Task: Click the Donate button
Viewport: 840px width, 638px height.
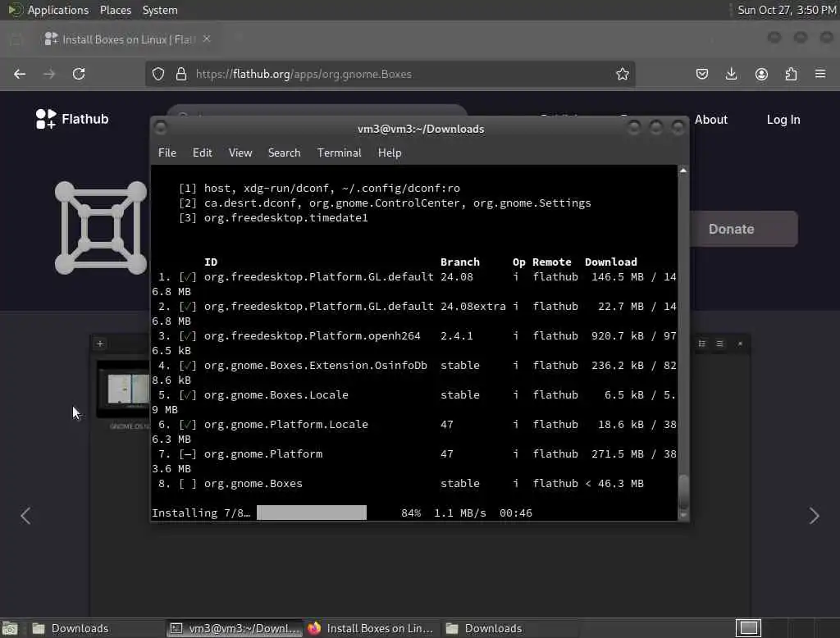Action: point(743,229)
